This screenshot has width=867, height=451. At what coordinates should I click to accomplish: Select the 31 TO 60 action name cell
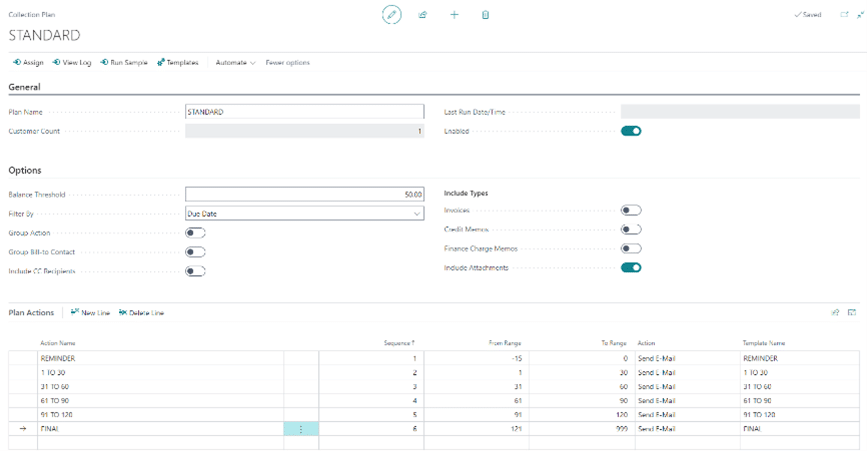click(x=160, y=386)
